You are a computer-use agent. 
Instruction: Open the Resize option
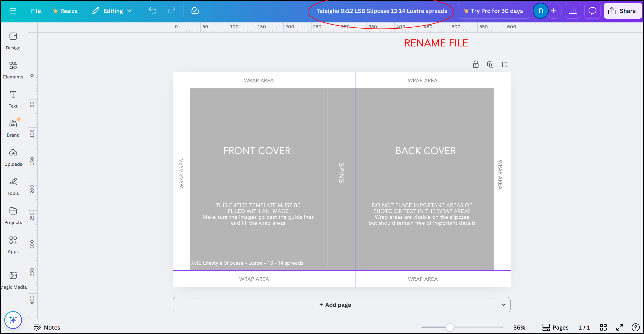[x=65, y=11]
